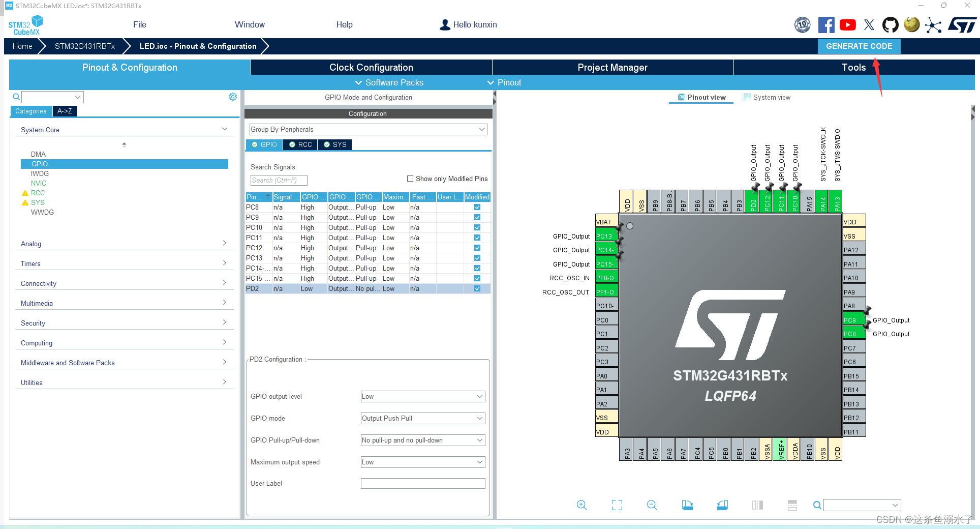Viewport: 980px width, 529px height.
Task: Select the A->Z sorting tab
Action: [x=65, y=111]
